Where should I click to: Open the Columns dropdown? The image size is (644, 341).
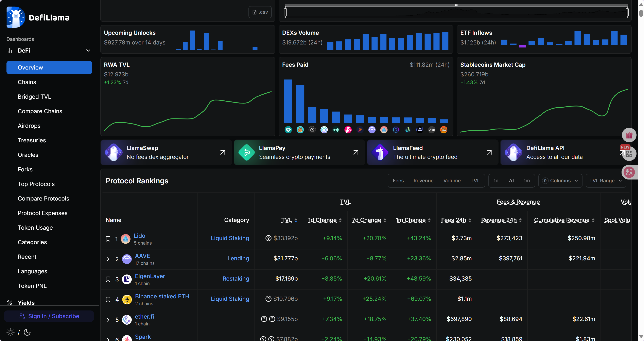(560, 181)
